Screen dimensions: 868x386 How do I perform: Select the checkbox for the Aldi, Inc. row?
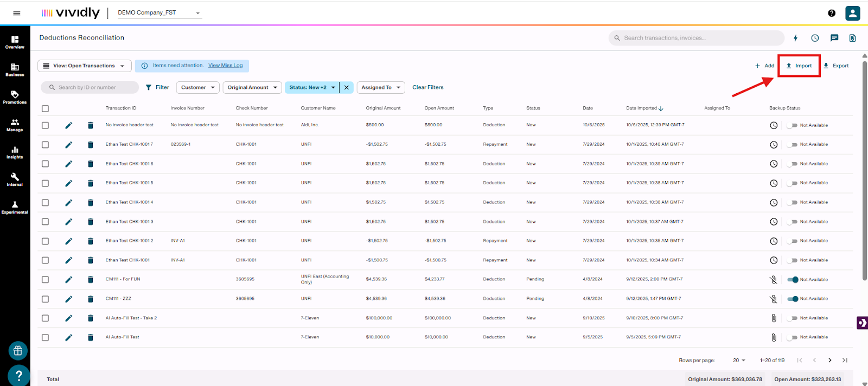(45, 125)
